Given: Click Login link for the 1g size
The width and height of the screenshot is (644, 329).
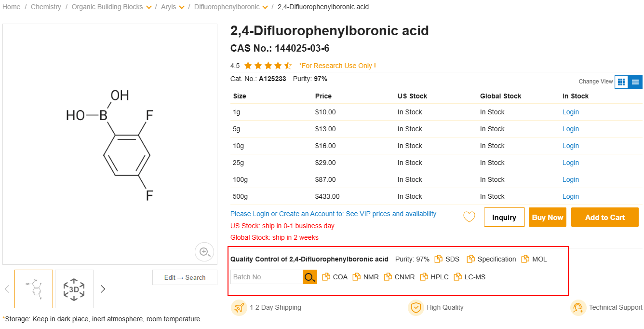Looking at the screenshot, I should [571, 112].
